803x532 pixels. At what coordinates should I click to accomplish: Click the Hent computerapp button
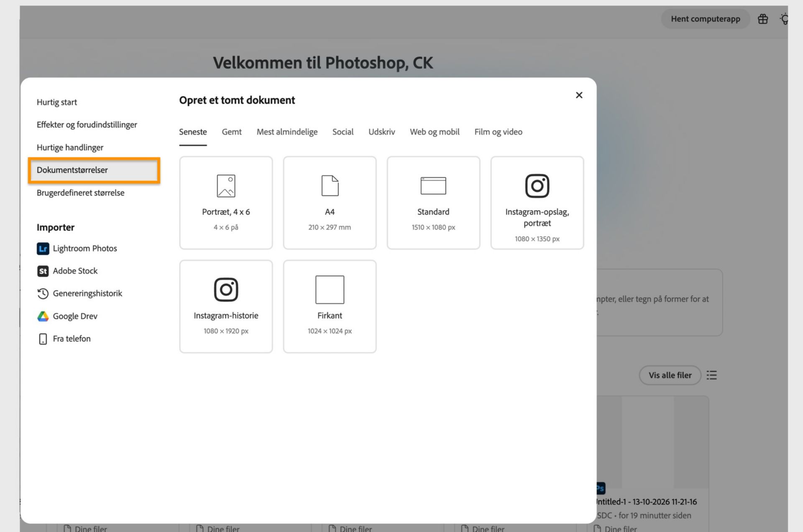click(705, 19)
